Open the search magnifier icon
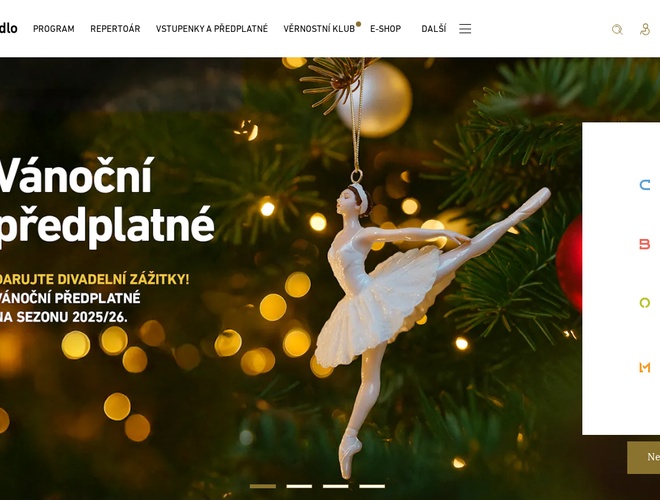Screen dimensions: 660x500 click(x=617, y=29)
